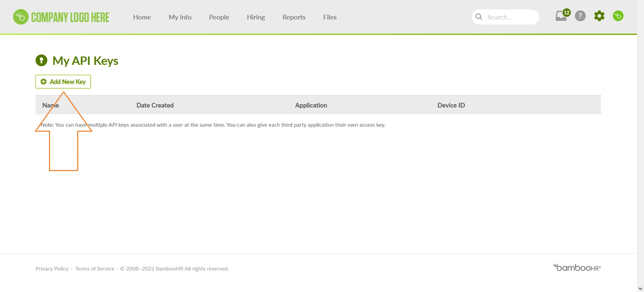Open the help question mark icon

[580, 16]
